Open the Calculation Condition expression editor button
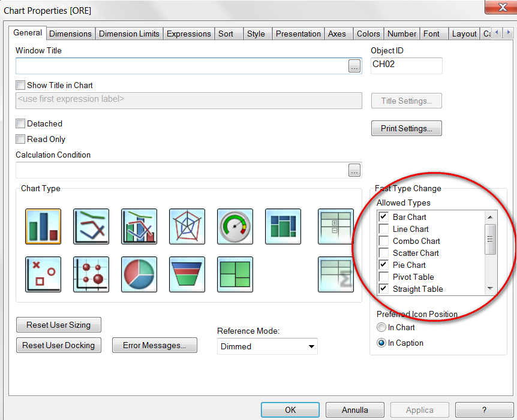 tap(354, 170)
